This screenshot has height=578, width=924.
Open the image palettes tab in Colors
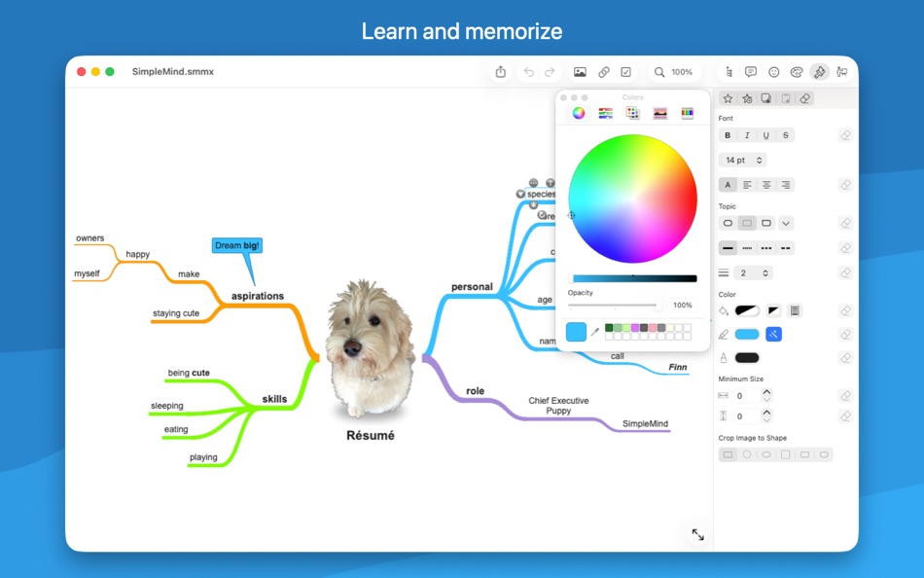coord(660,113)
